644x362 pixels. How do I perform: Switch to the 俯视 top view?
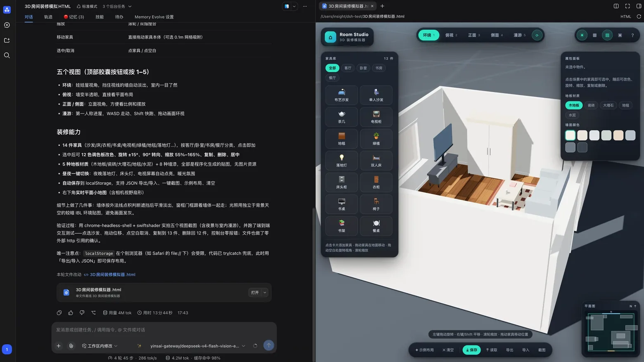[x=451, y=35]
